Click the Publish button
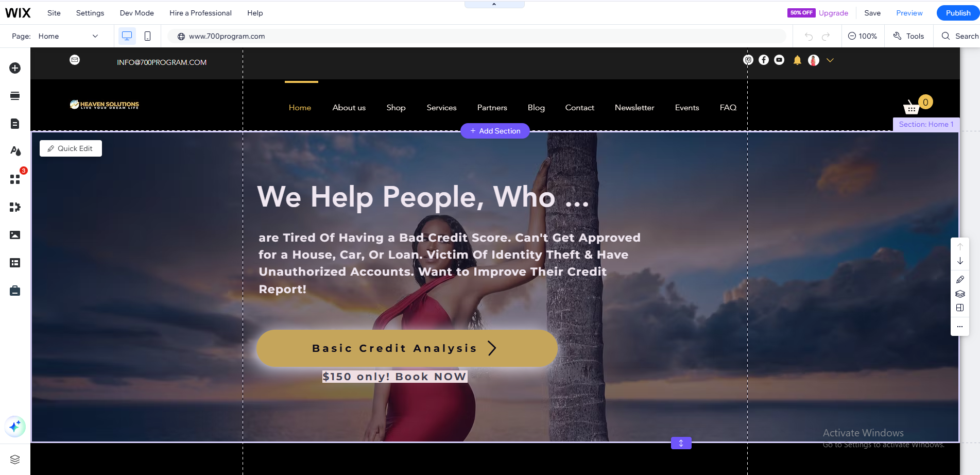The image size is (980, 475). click(958, 13)
